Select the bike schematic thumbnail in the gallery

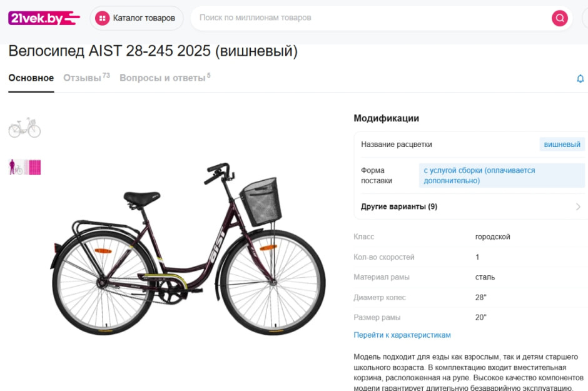(23, 128)
